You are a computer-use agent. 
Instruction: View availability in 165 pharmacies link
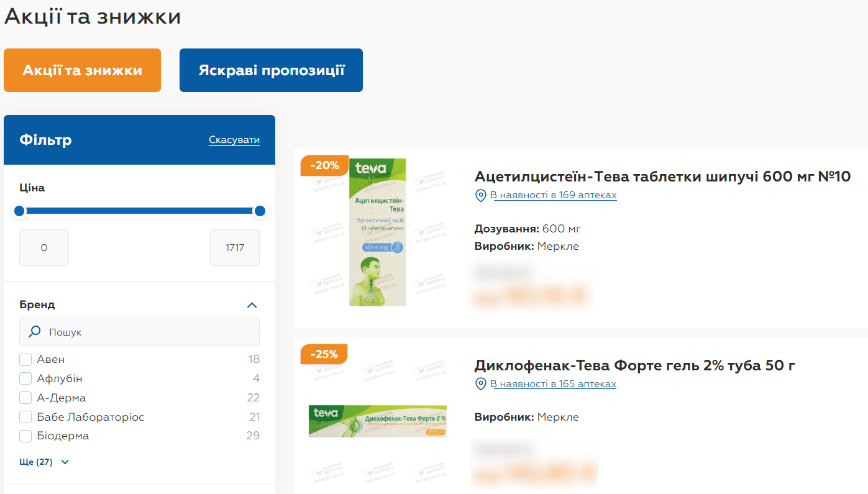click(553, 384)
